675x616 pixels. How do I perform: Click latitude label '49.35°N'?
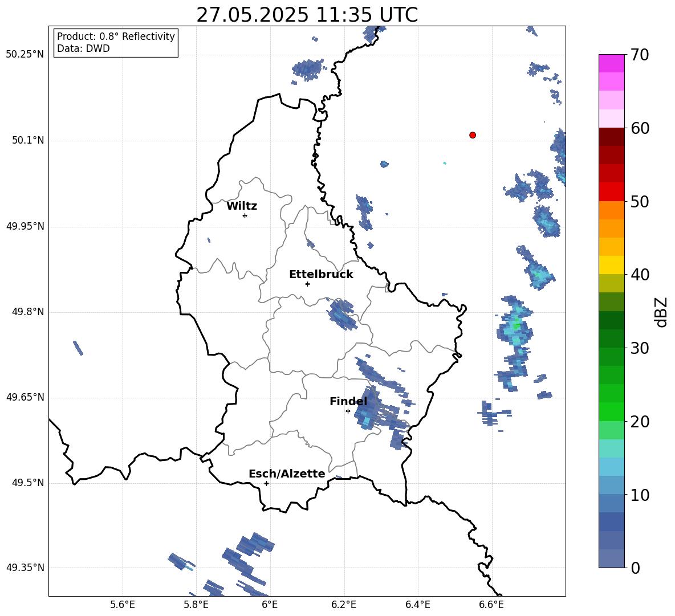point(25,568)
